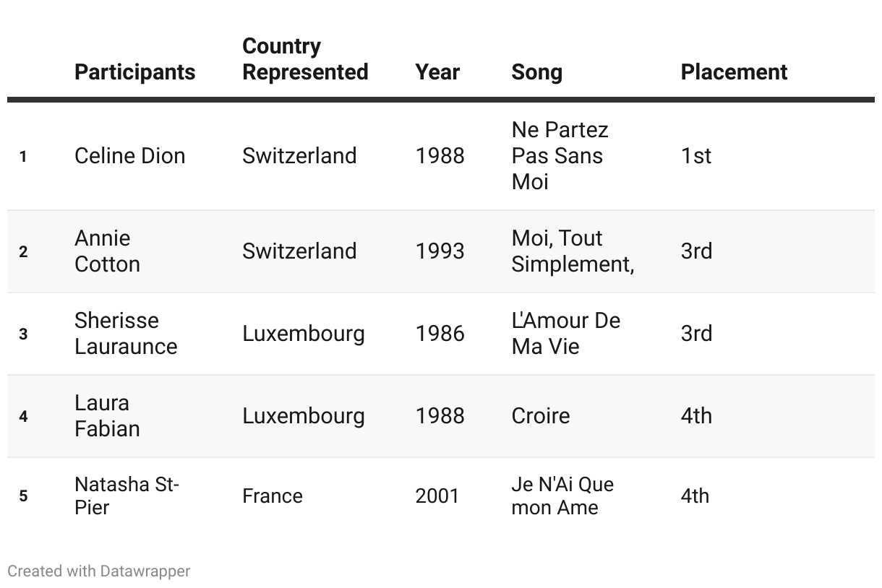This screenshot has height=588, width=882.
Task: Select the Moi, Tout Simplement song cell
Action: pyautogui.click(x=573, y=251)
